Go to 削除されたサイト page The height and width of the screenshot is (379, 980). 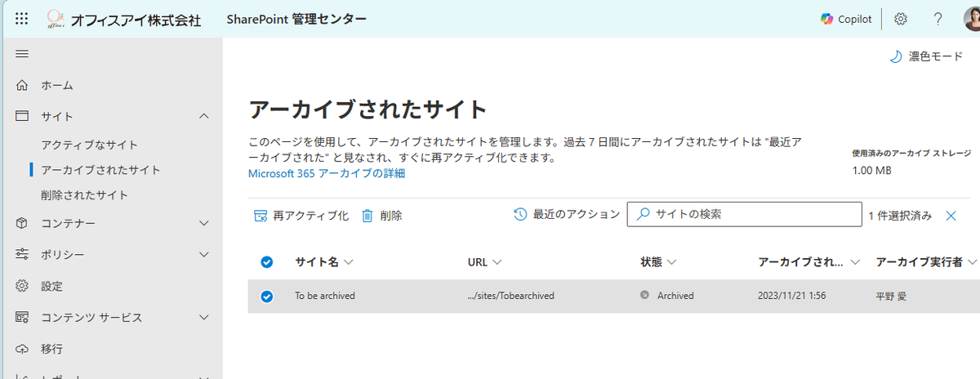[84, 195]
